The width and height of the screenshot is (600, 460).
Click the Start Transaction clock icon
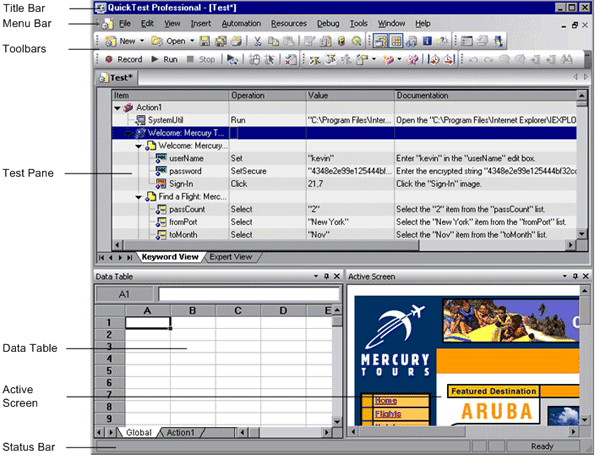coord(434,60)
